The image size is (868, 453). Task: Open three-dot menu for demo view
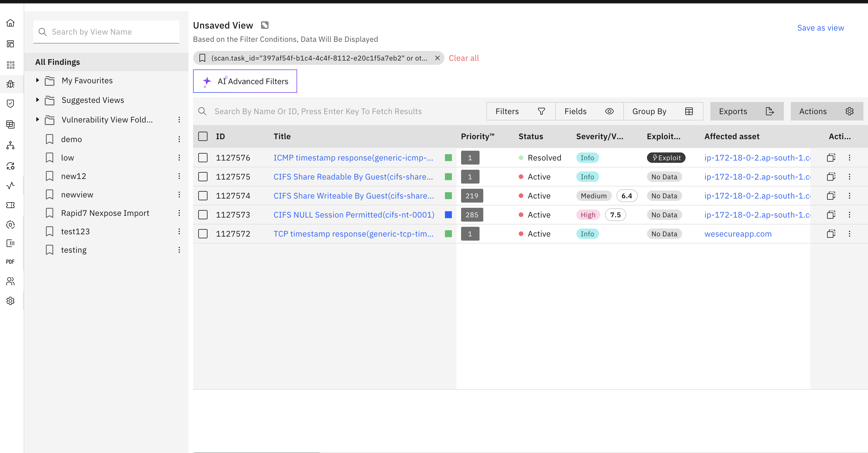179,139
